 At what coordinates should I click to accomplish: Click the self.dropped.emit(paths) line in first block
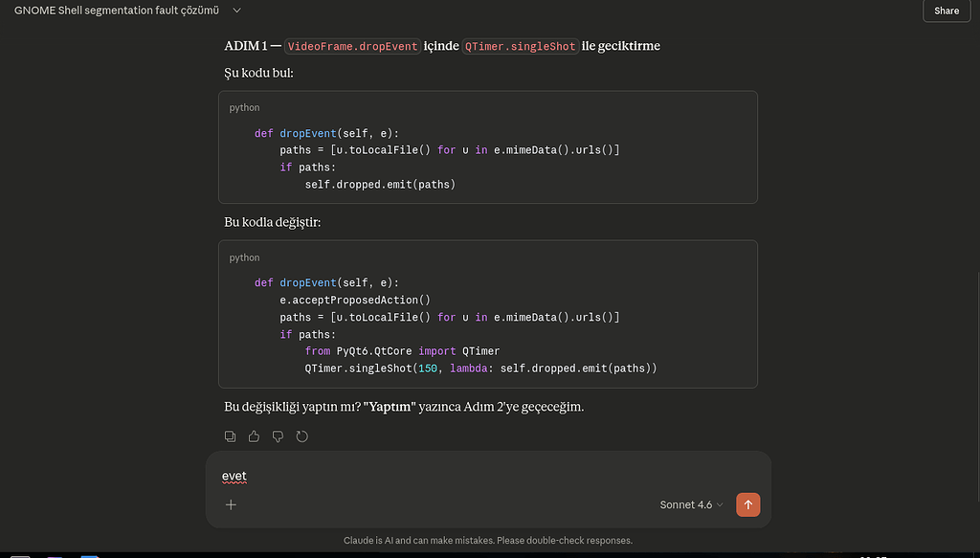click(380, 185)
